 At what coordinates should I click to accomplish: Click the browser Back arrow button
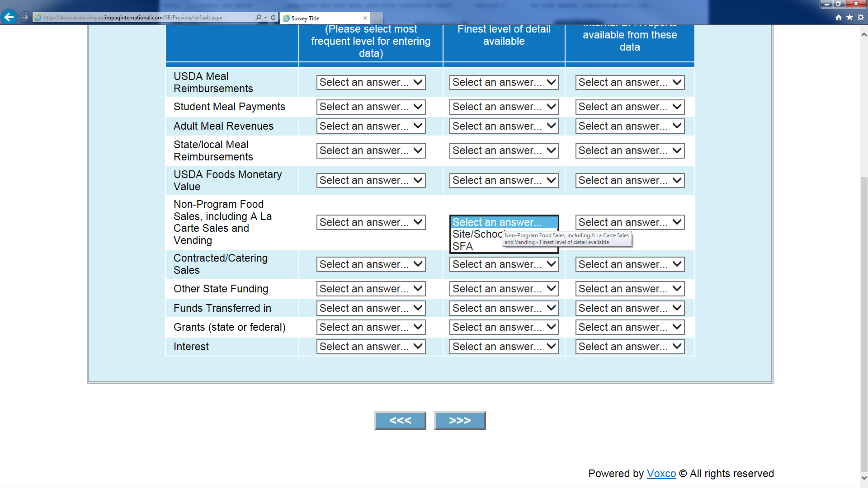click(9, 17)
